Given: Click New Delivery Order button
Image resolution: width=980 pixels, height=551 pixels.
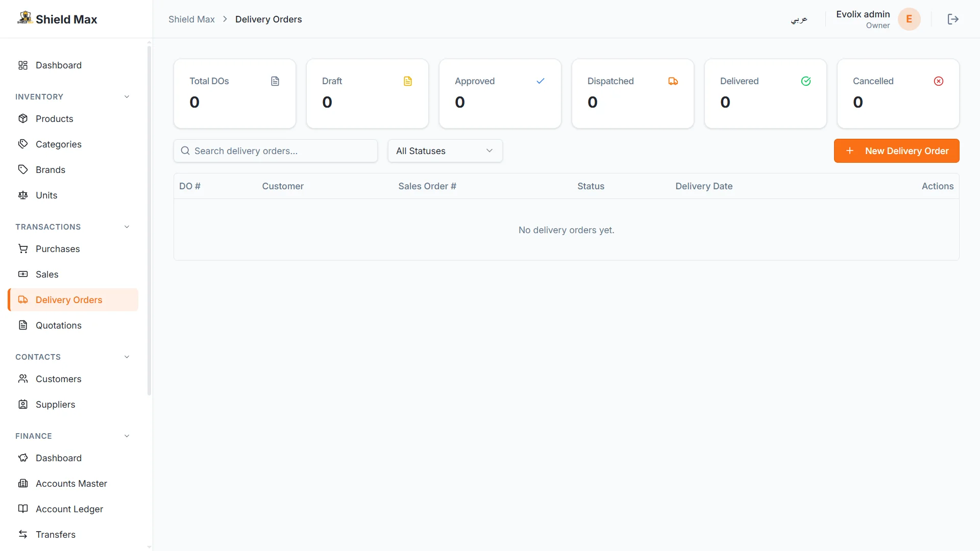Looking at the screenshot, I should coord(896,151).
